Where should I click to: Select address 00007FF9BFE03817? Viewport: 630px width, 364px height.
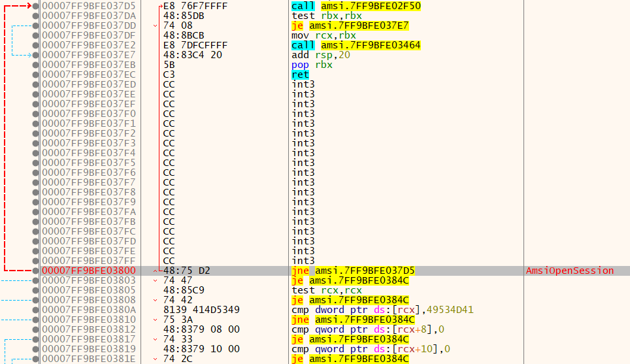89,339
